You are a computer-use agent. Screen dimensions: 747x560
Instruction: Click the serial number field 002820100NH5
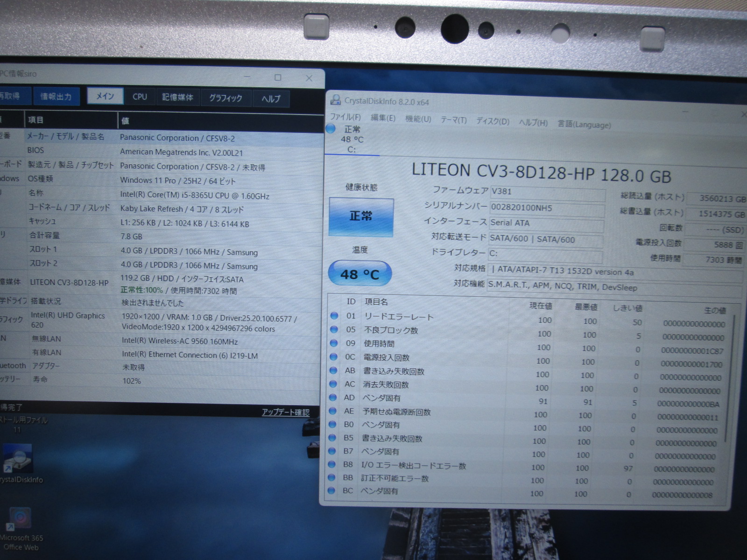pos(546,209)
